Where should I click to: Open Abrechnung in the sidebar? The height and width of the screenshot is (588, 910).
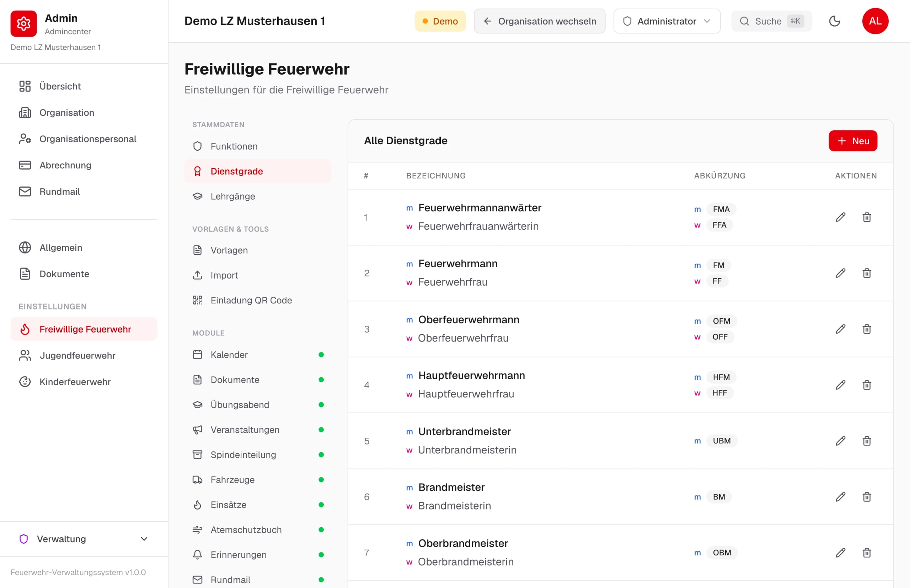click(84, 165)
